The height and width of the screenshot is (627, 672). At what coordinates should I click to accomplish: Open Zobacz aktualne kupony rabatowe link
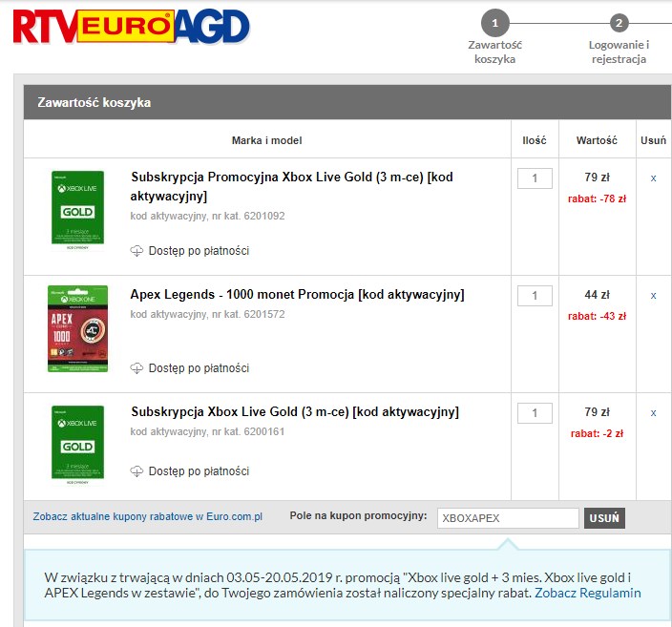147,516
